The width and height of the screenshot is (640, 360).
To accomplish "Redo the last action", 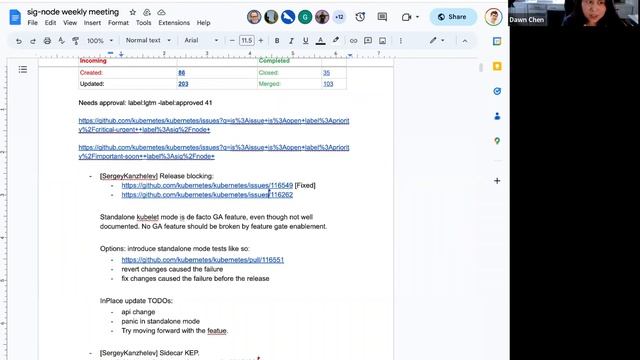I will click(33, 41).
